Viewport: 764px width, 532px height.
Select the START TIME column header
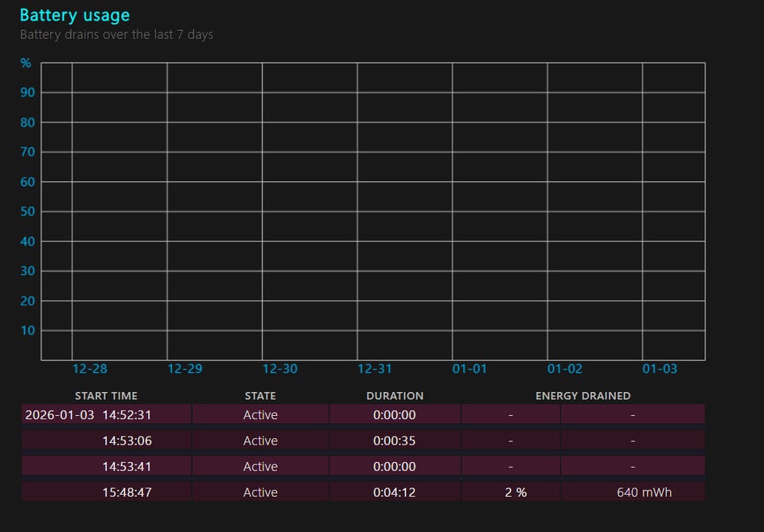[106, 395]
